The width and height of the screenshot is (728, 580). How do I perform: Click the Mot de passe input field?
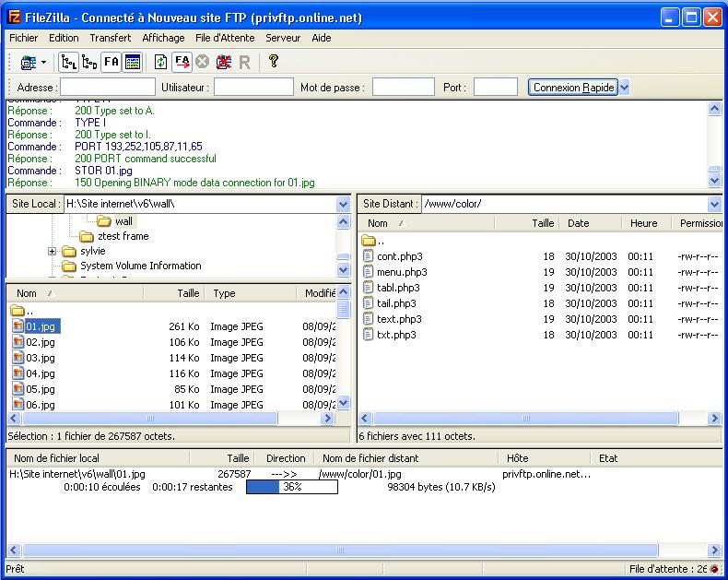(x=404, y=87)
